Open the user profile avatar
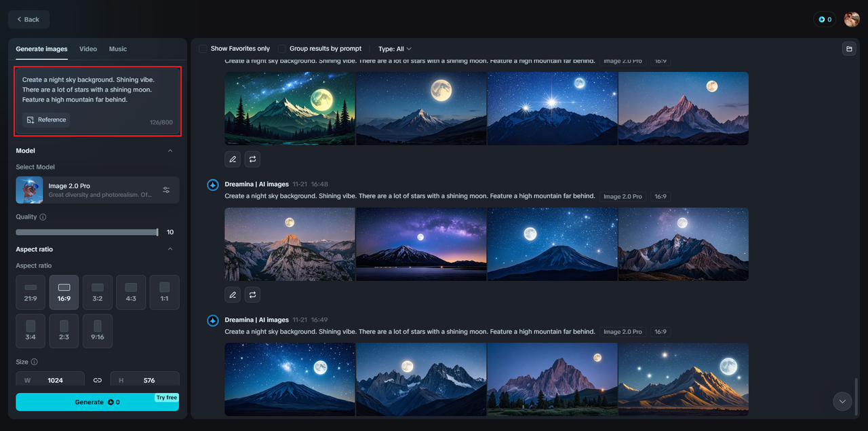Viewport: 868px width, 431px height. tap(852, 20)
